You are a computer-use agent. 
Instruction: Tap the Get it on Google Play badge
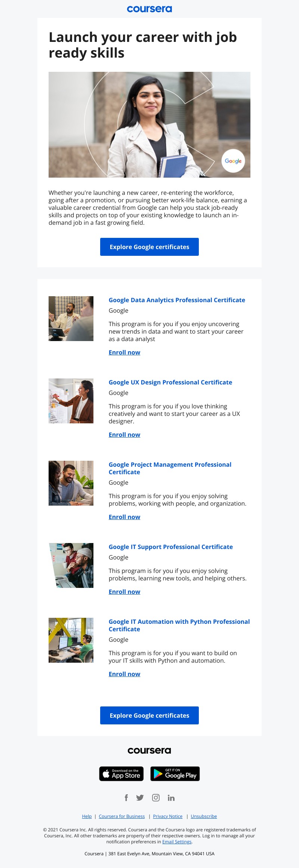tap(175, 774)
